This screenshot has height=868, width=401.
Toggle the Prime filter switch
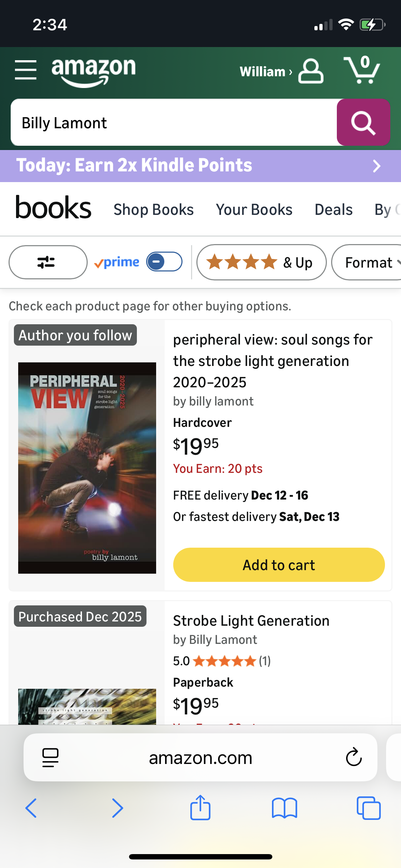pos(164,262)
